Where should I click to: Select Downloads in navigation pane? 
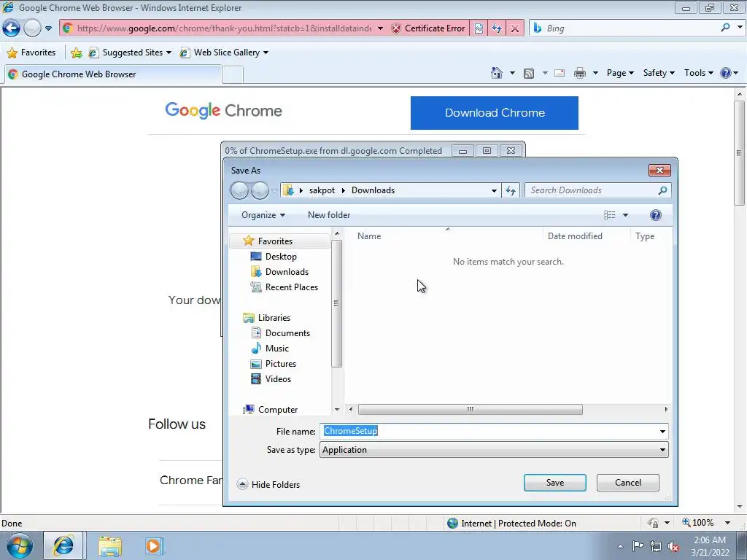pos(287,272)
